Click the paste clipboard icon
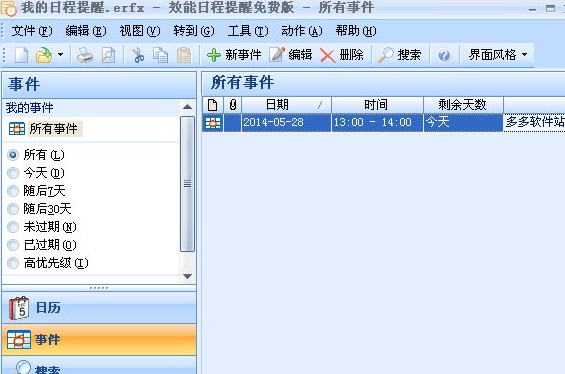 coord(184,55)
